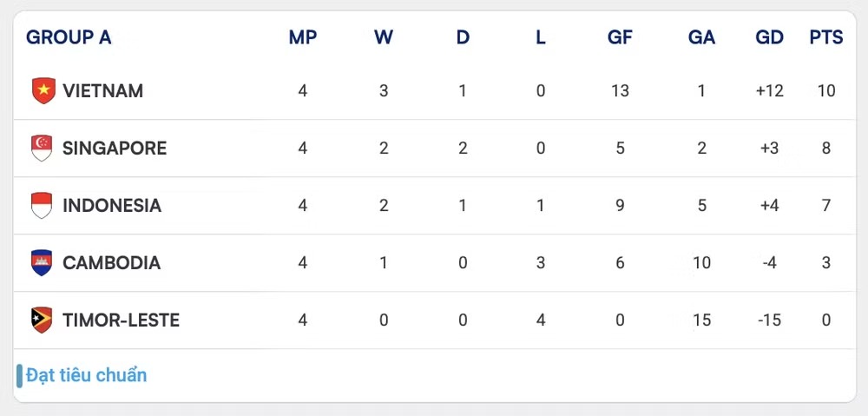
Task: Select the INDONESIA team name
Action: tap(112, 206)
